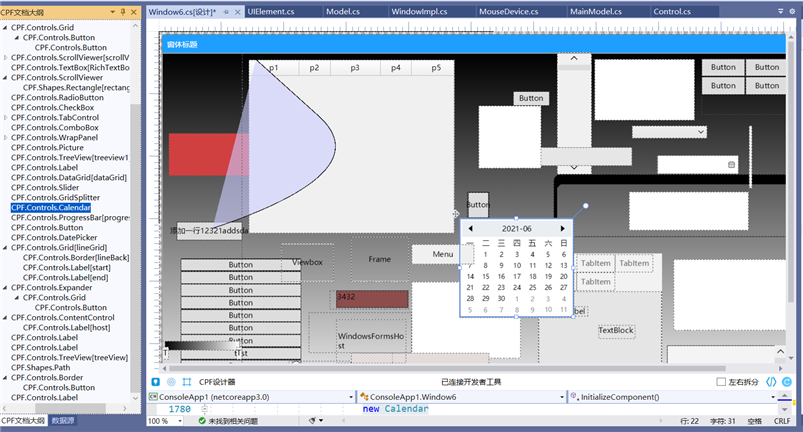
Task: Switch to the MainModel.cs tab
Action: tap(595, 11)
